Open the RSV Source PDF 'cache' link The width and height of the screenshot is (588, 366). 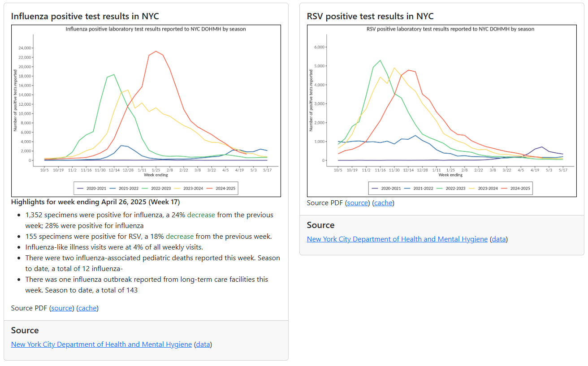pyautogui.click(x=383, y=203)
